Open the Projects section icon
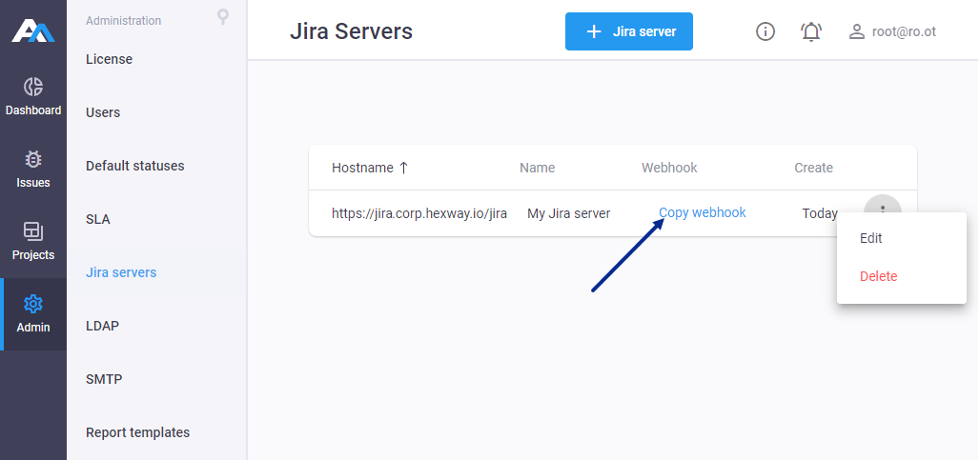Image resolution: width=980 pixels, height=460 pixels. point(33,231)
